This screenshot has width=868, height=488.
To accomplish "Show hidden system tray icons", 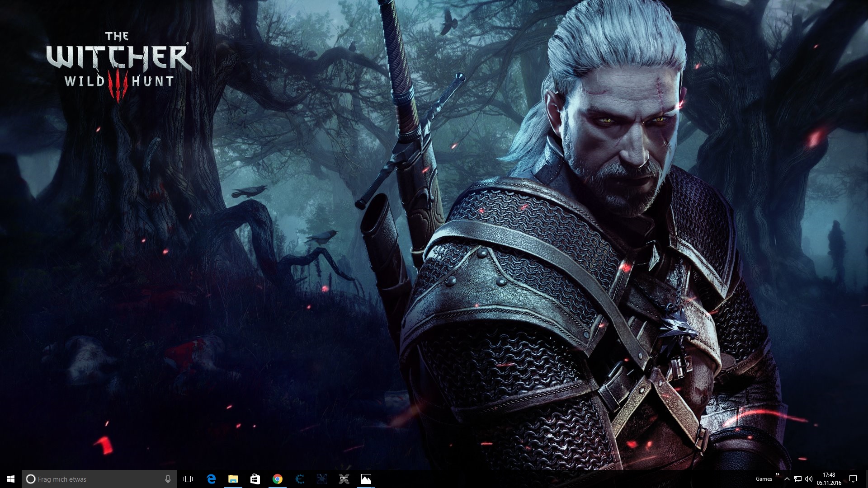I will pos(787,479).
